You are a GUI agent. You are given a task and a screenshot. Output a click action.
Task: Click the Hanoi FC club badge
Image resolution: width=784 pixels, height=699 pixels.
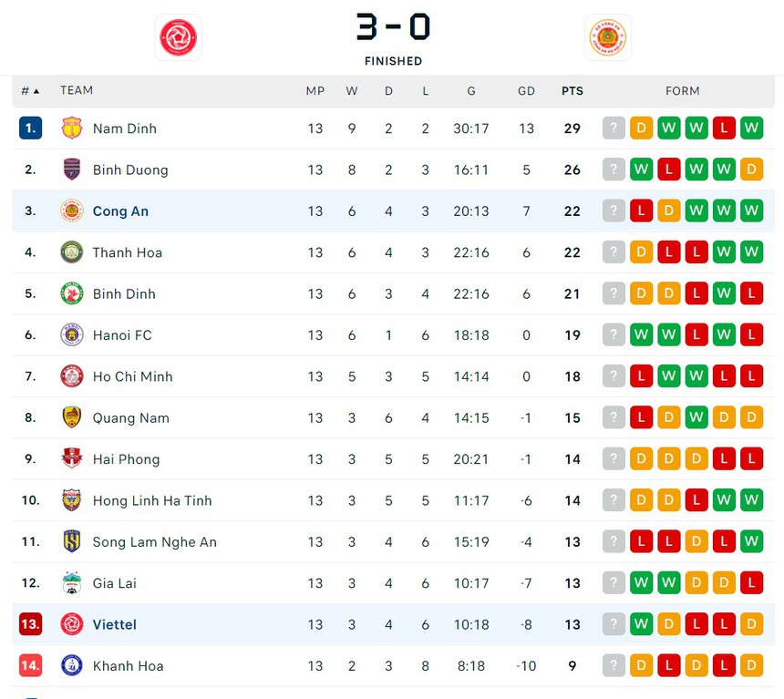coord(71,335)
